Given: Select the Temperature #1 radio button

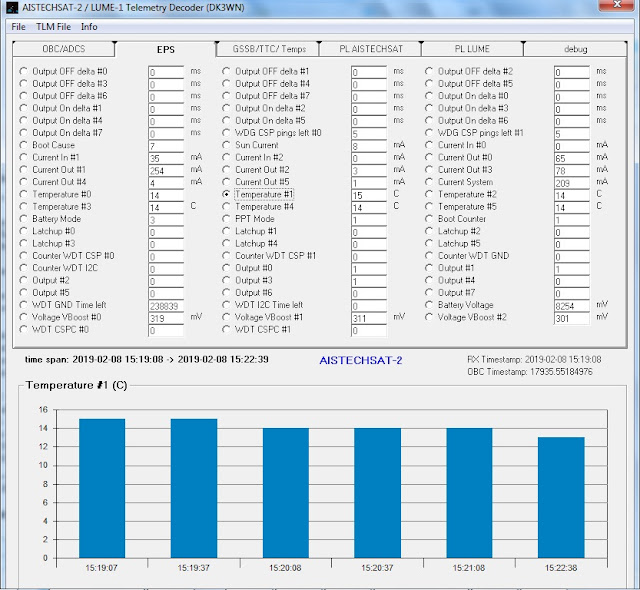Looking at the screenshot, I should (226, 194).
